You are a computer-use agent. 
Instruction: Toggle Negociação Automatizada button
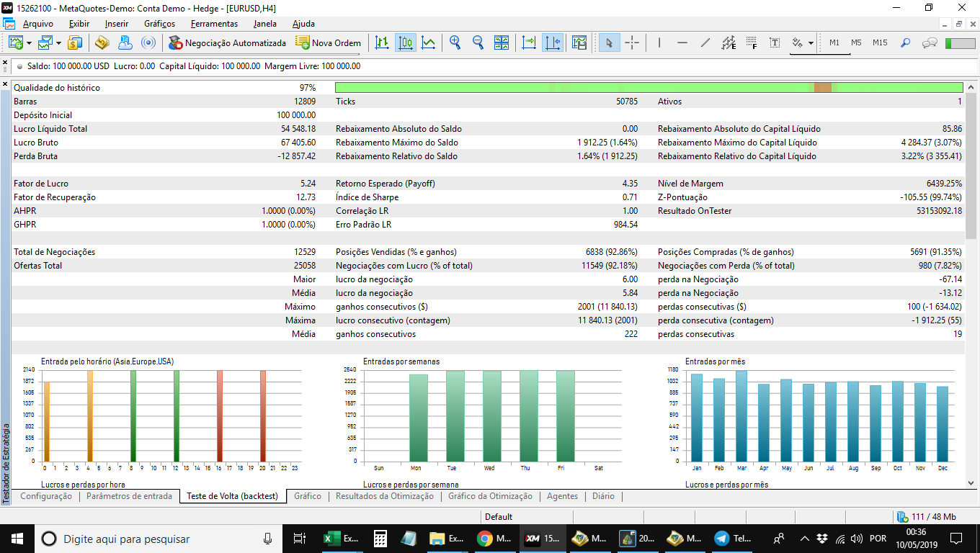228,43
